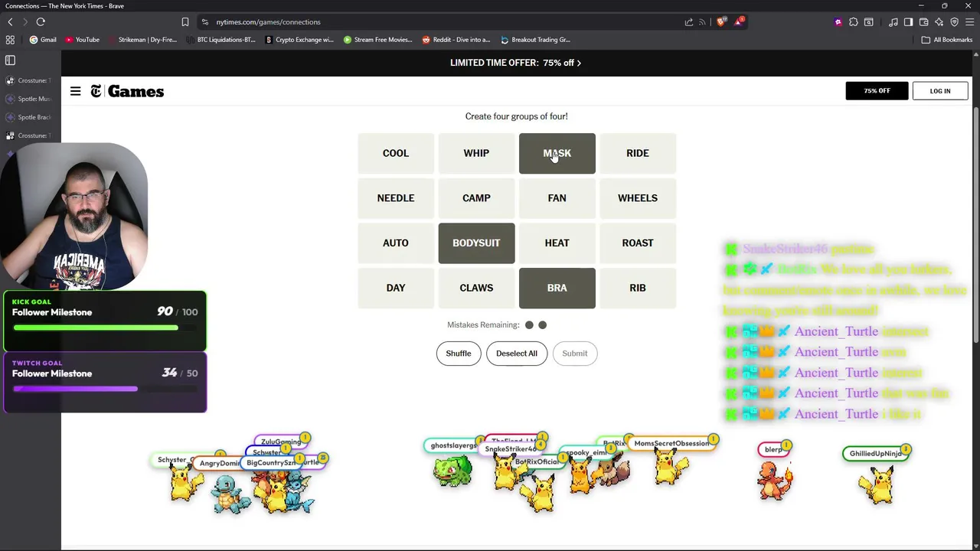Screen dimensions: 980x551
Task: Reload the Connections page
Action: [x=41, y=22]
